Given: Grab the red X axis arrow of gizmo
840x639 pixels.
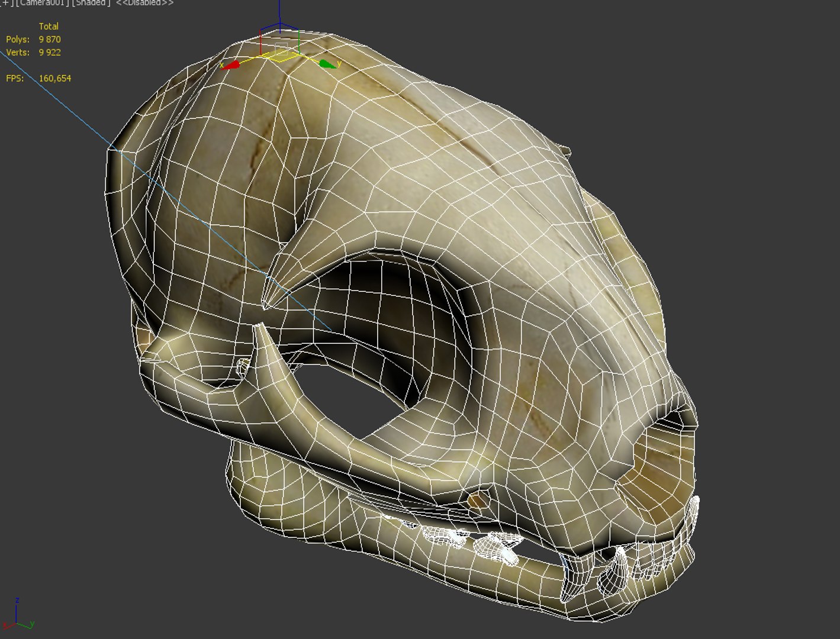Looking at the screenshot, I should (231, 65).
